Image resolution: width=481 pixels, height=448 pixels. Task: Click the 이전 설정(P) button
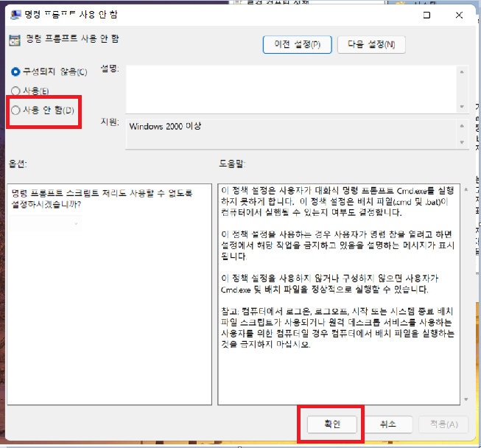pyautogui.click(x=298, y=44)
